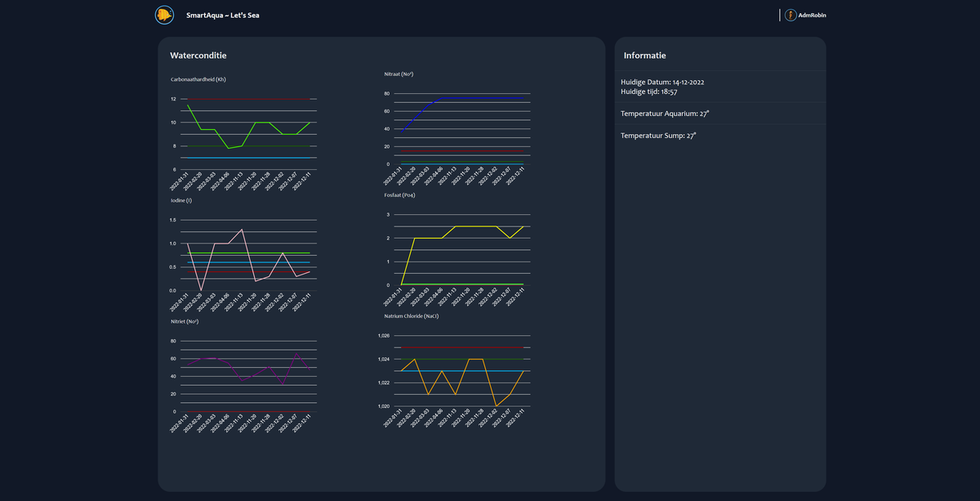Expand the Waterconditie panel header
The image size is (980, 501).
198,55
